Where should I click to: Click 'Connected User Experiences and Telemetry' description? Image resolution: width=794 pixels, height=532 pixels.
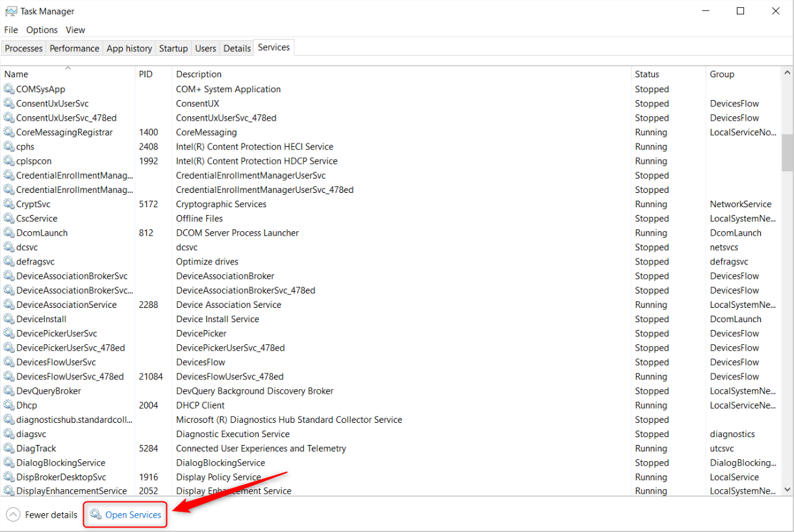[x=261, y=448]
